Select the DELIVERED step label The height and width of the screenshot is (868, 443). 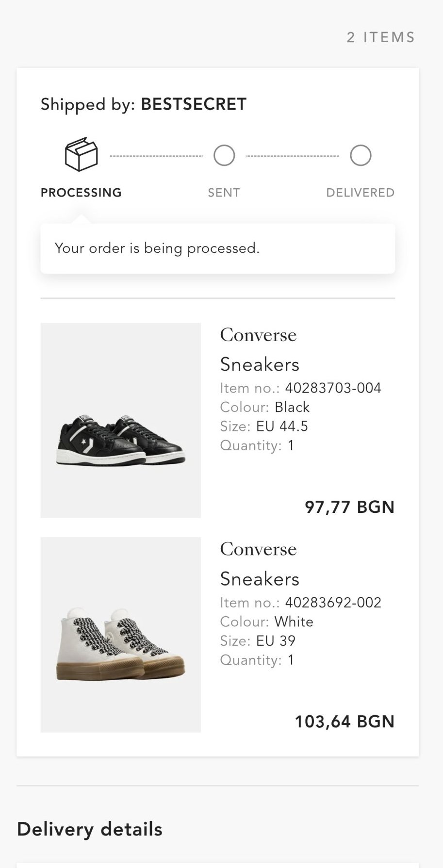[360, 193]
